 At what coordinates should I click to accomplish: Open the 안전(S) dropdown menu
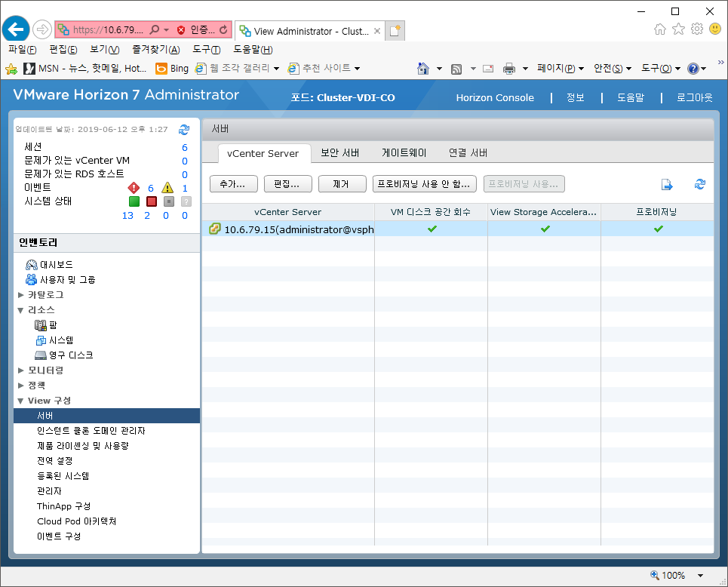pos(613,68)
